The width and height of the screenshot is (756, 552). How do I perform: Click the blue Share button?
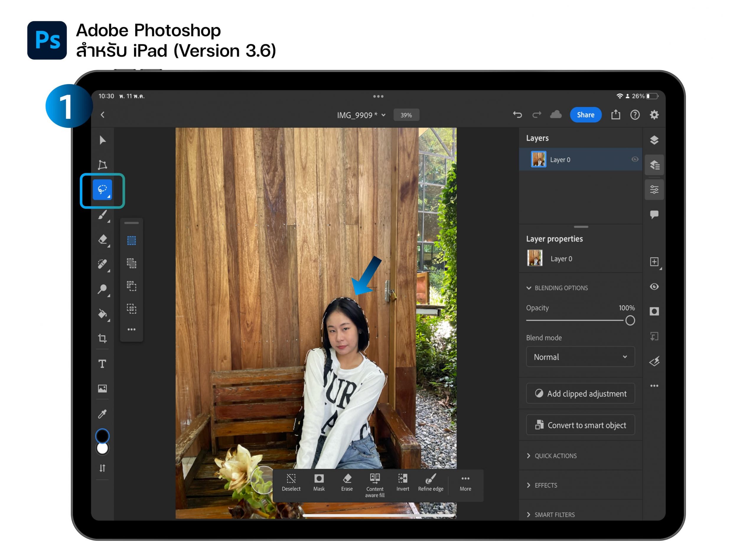point(585,115)
